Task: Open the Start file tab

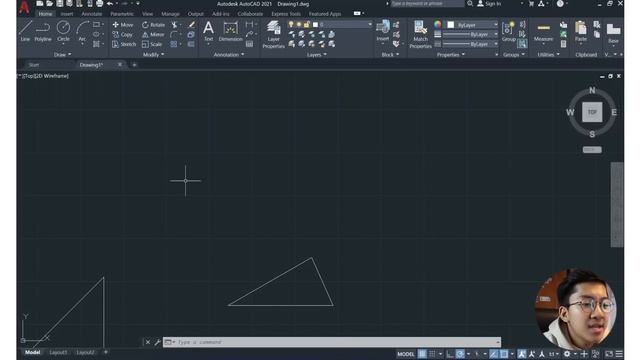Action: [34, 65]
